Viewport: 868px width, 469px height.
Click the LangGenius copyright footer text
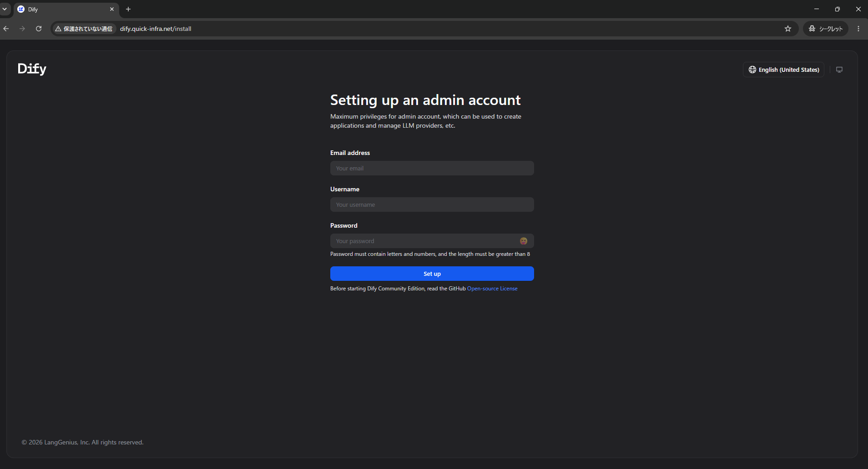[x=83, y=442]
